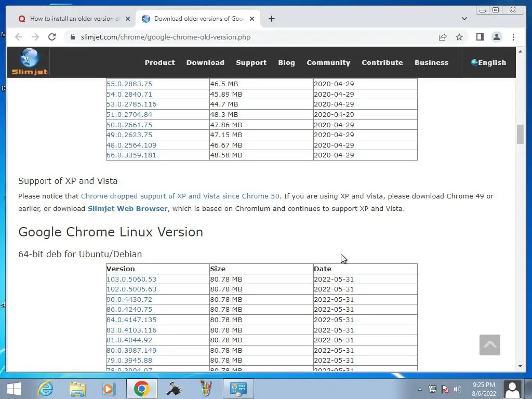Download version 66.0.3359.181

(131, 155)
